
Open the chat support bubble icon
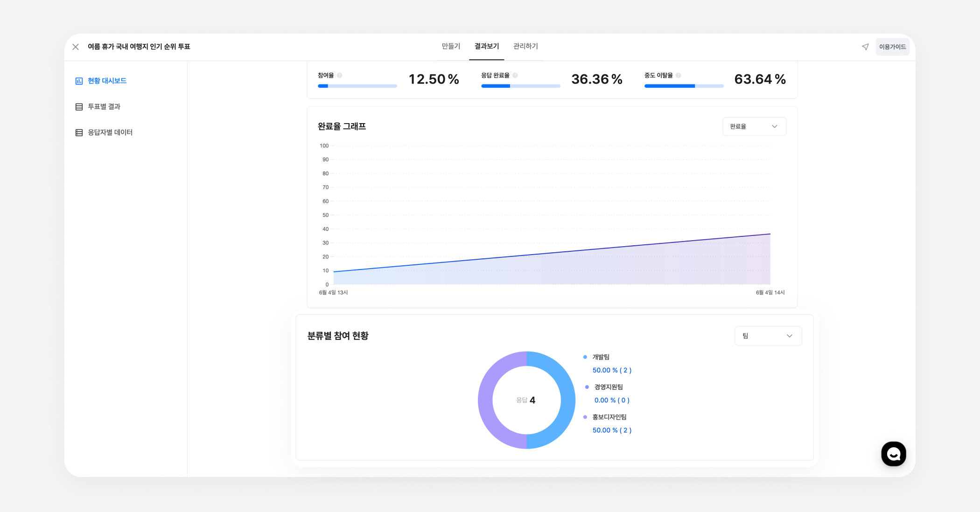tap(893, 454)
